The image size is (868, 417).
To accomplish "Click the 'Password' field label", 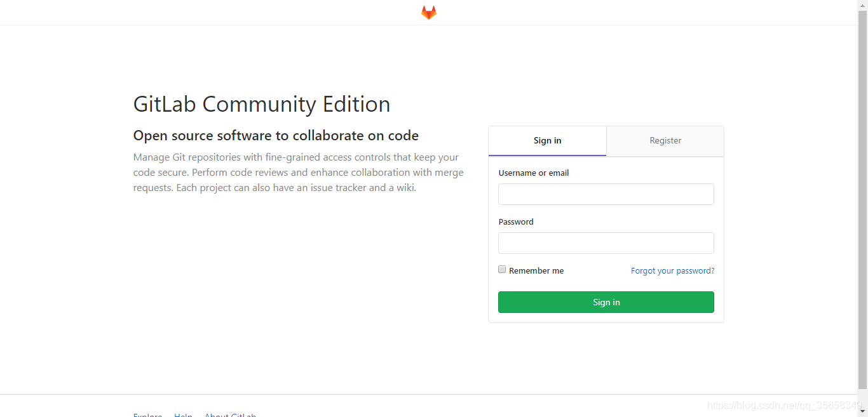I will click(516, 222).
